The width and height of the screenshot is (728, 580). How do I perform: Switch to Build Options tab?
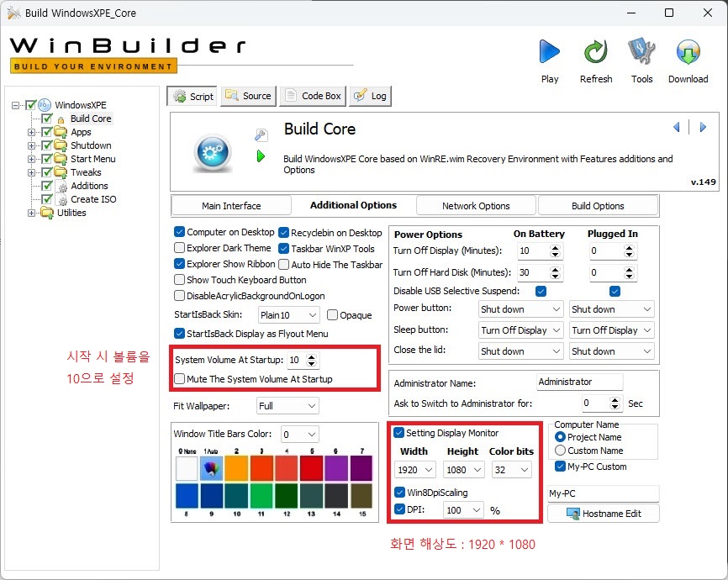click(598, 206)
